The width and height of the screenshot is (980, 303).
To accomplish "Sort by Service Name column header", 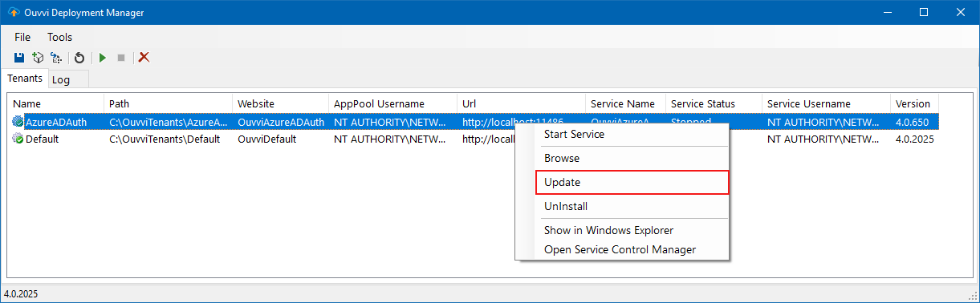I will click(626, 103).
